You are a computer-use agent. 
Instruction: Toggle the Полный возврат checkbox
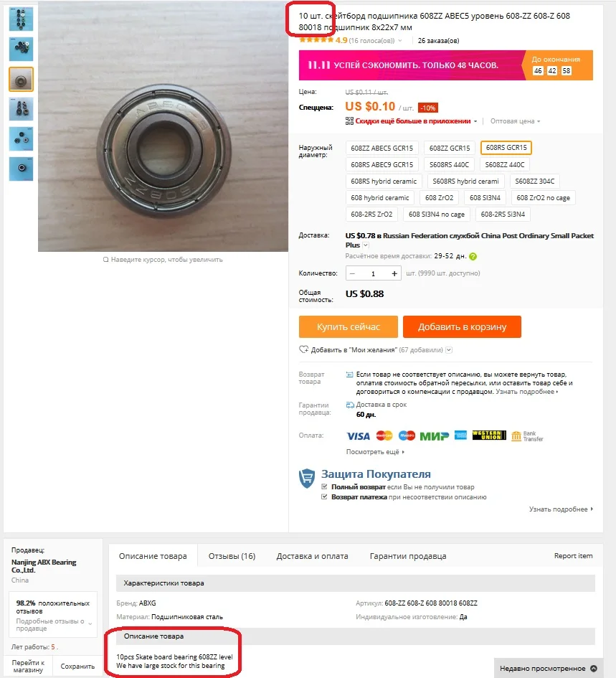324,486
